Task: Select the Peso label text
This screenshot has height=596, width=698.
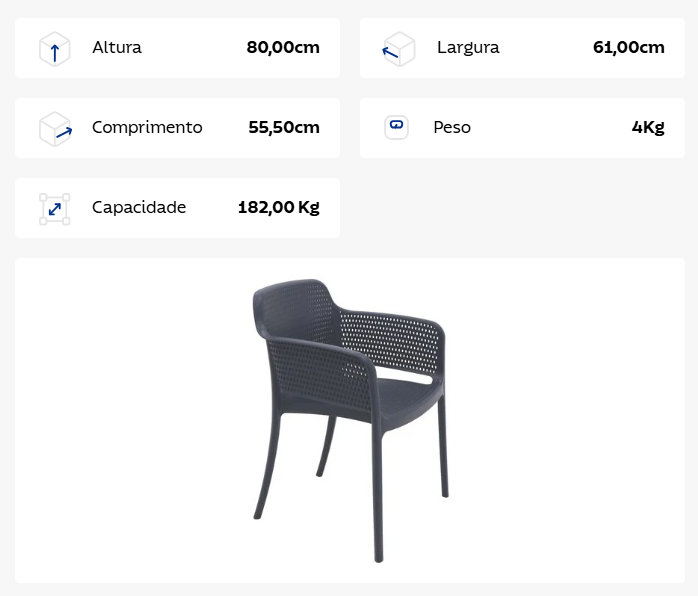Action: (452, 127)
